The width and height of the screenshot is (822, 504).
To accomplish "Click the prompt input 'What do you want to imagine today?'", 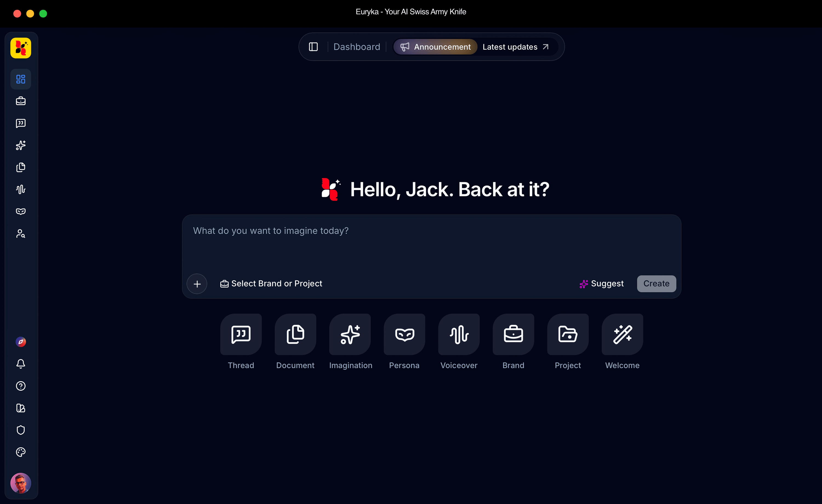I will (431, 231).
